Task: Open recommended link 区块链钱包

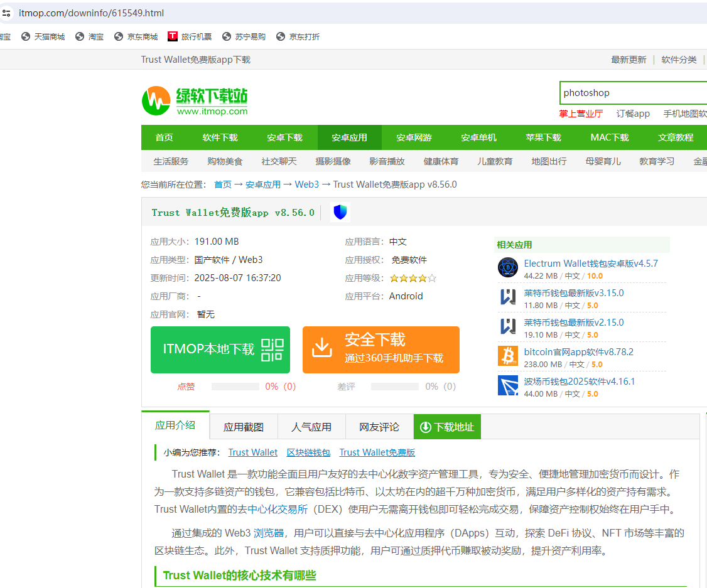Action: [308, 452]
